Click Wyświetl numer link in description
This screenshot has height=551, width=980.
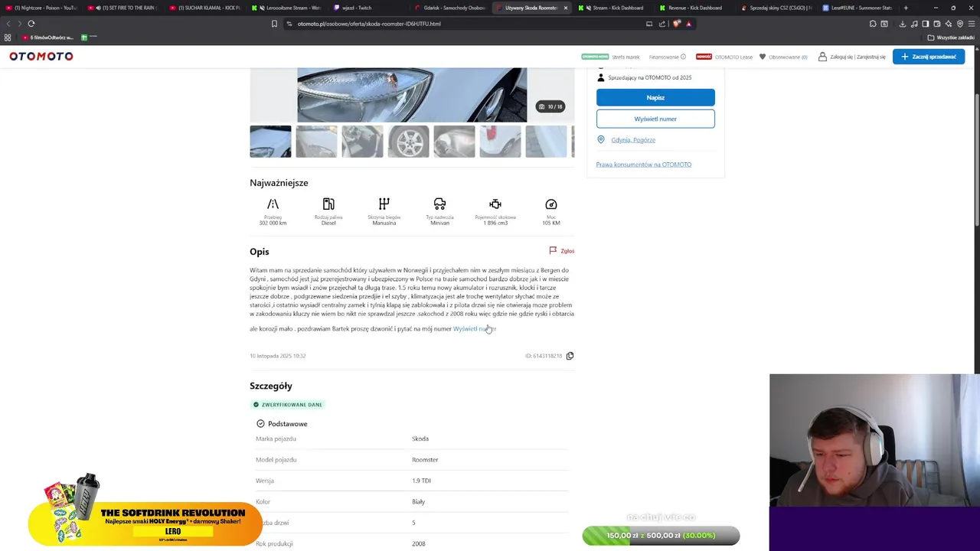pos(475,329)
